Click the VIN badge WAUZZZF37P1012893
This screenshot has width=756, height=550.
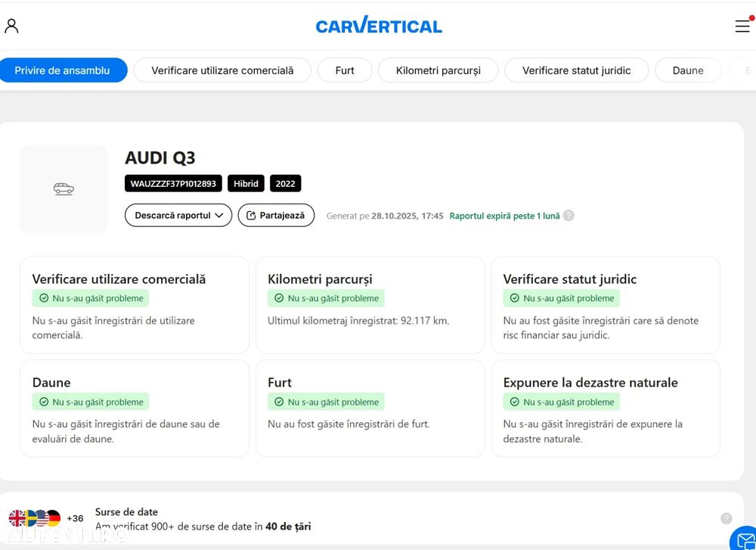click(x=173, y=183)
